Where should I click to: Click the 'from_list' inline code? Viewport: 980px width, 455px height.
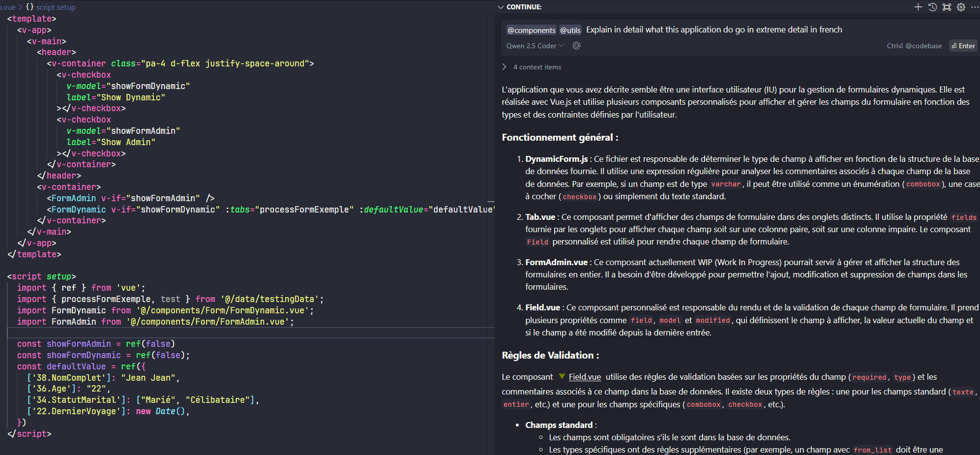[872, 450]
